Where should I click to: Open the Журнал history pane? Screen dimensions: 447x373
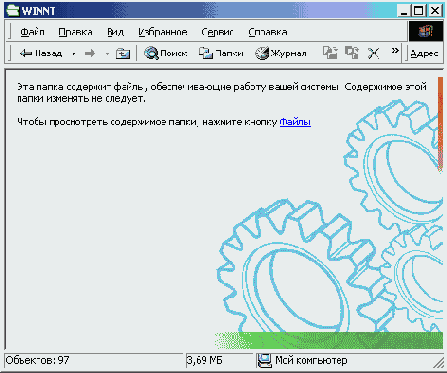[281, 53]
